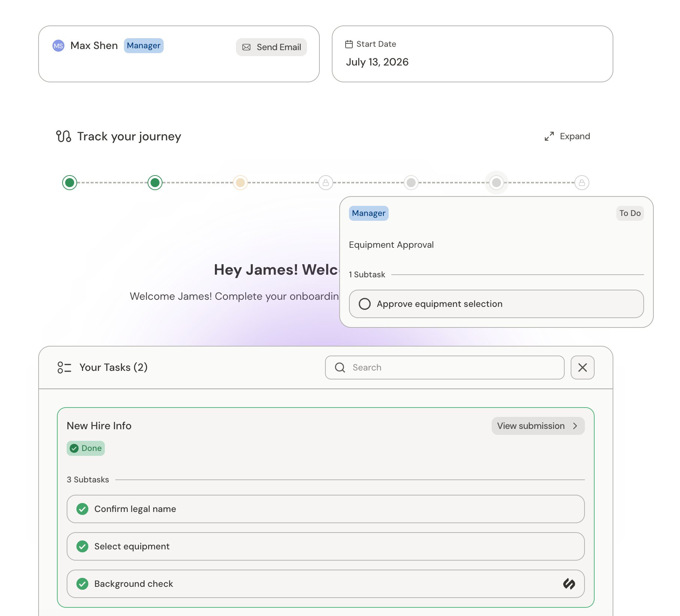Open the Select equipment subtask row

pyautogui.click(x=326, y=546)
